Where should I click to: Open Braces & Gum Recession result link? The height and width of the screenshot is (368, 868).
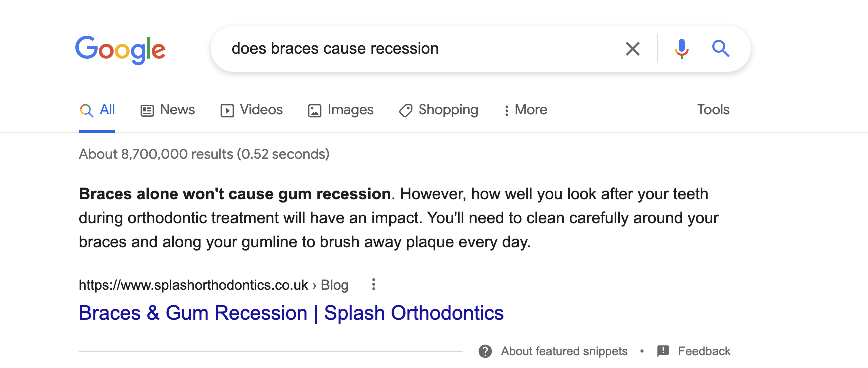pos(291,313)
